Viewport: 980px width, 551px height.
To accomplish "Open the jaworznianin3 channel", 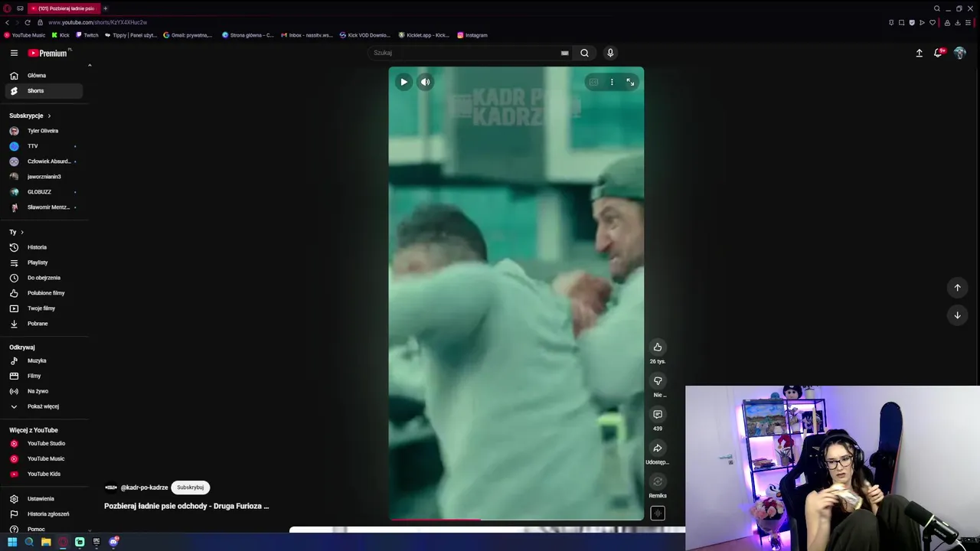I will tap(44, 177).
